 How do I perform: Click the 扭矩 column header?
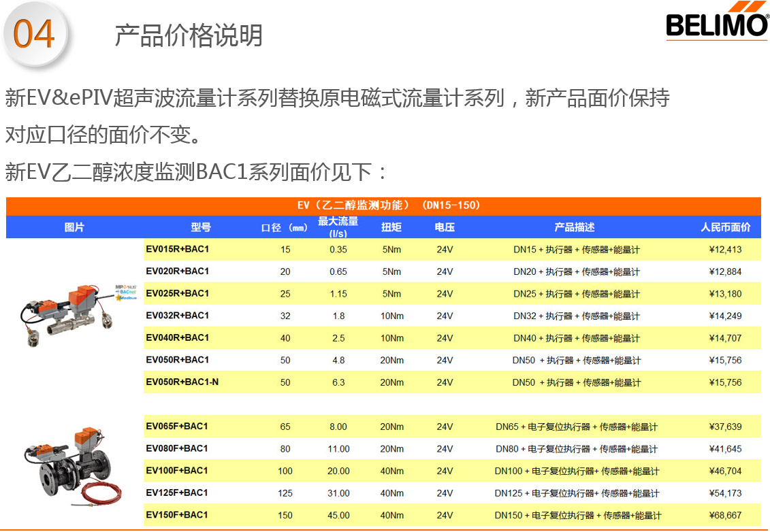391,227
